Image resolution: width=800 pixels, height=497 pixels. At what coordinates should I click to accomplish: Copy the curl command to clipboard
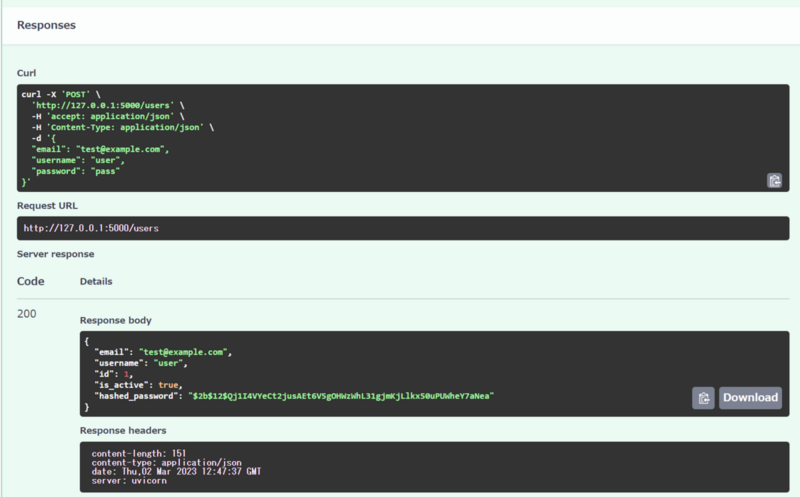point(774,181)
